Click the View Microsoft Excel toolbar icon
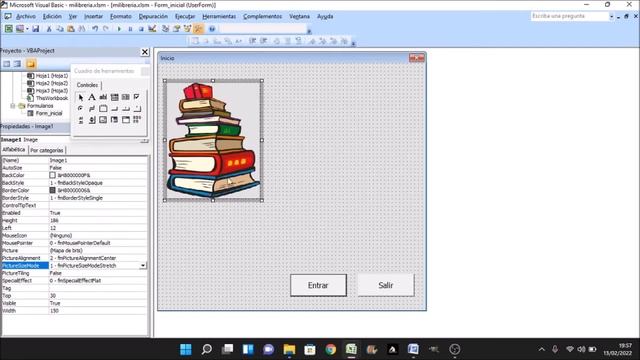This screenshot has width=640, height=360. point(9,29)
